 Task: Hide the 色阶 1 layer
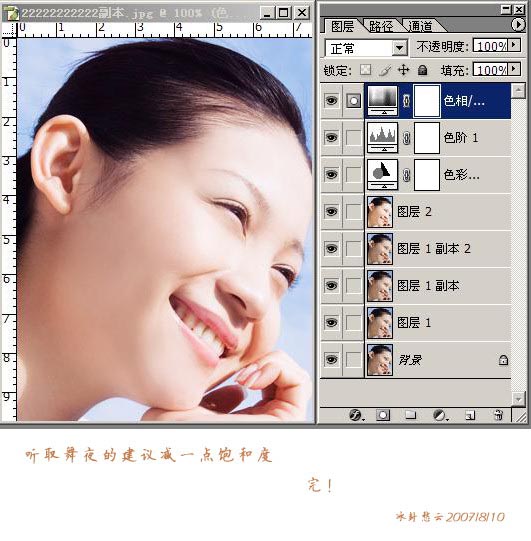(x=331, y=138)
